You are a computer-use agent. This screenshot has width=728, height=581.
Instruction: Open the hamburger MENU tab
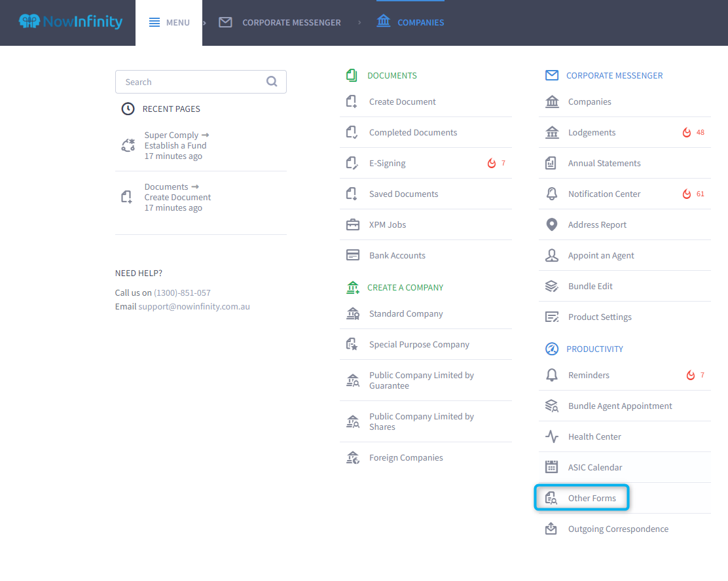(x=169, y=23)
